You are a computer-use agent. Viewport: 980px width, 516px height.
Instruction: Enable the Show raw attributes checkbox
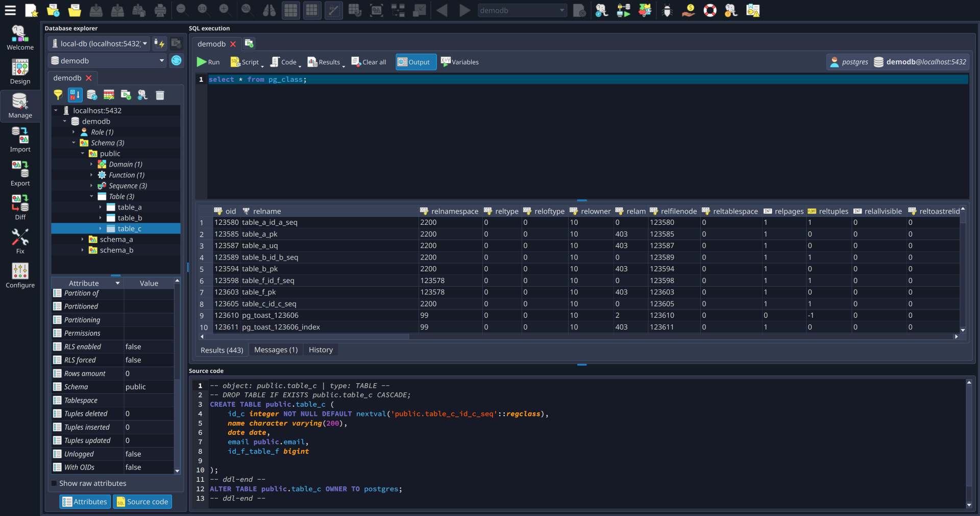(x=54, y=483)
